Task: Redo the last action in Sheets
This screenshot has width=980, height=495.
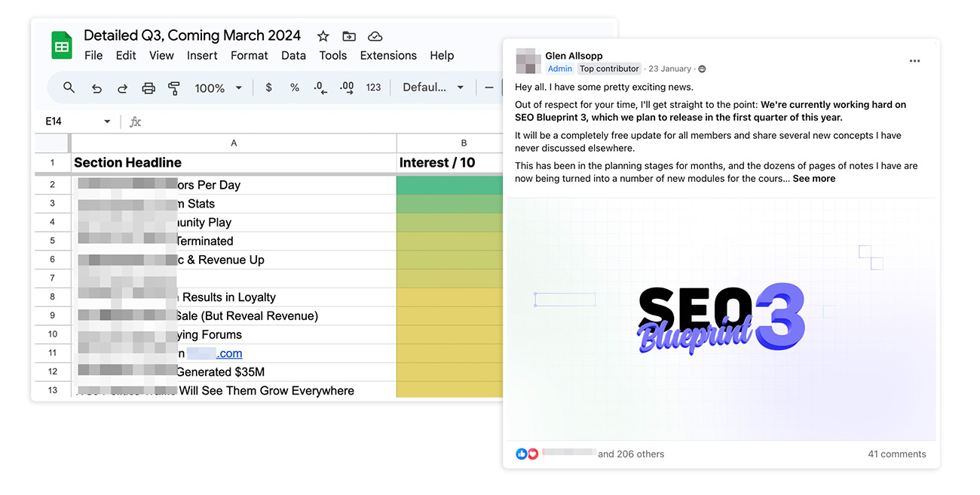Action: pyautogui.click(x=122, y=88)
